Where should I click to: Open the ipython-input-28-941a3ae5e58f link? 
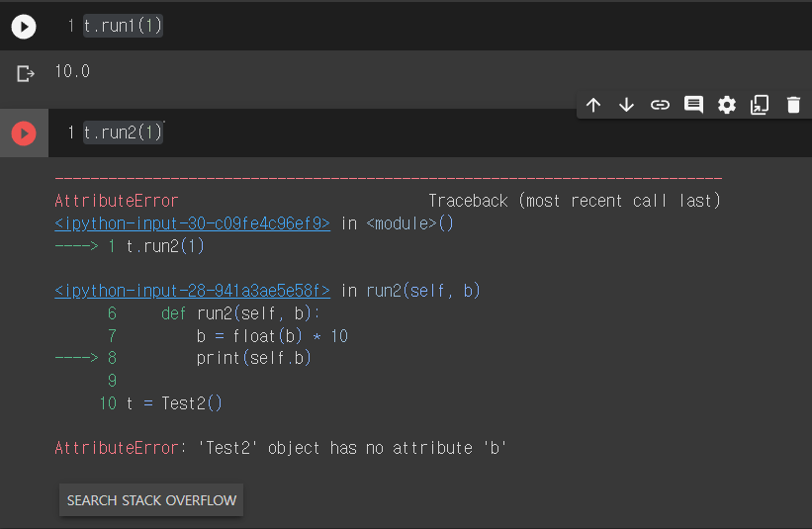[x=192, y=291]
